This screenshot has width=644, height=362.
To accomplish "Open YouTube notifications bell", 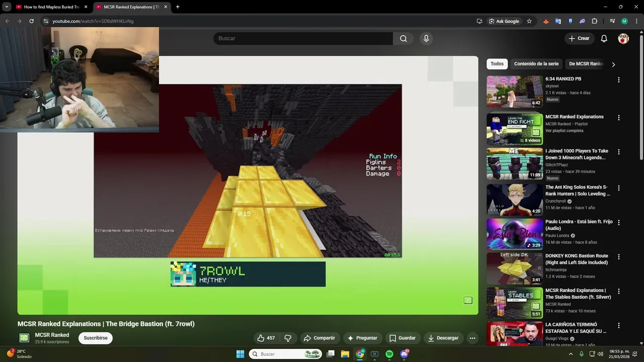I will tap(604, 39).
